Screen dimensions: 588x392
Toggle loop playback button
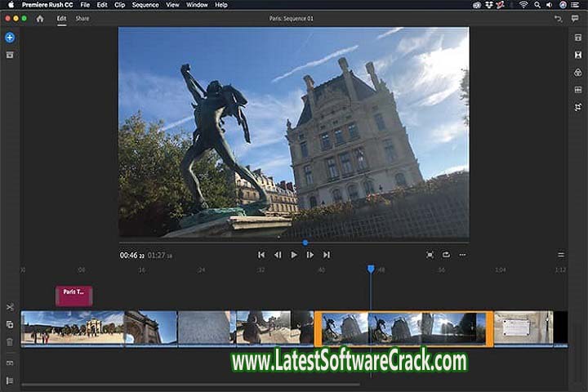[446, 255]
